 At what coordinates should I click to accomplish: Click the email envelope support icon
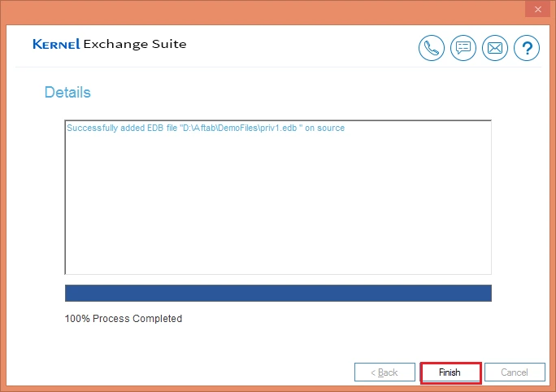pos(495,48)
